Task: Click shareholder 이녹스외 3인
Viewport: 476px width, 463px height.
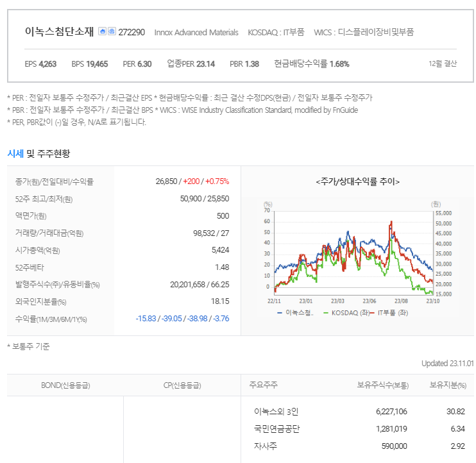Action: tap(276, 412)
